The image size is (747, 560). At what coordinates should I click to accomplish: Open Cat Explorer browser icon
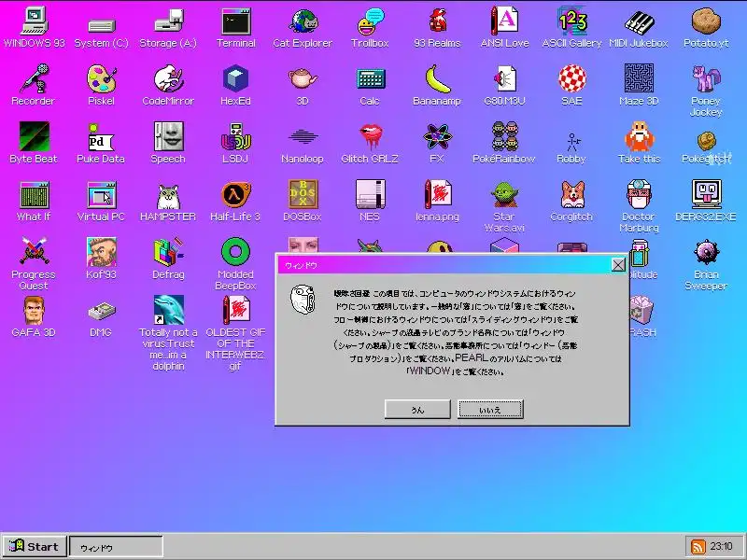click(x=303, y=21)
